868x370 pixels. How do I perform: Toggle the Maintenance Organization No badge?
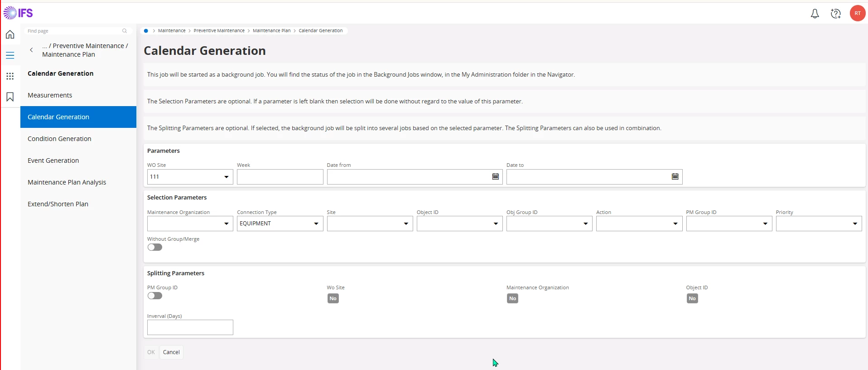(x=512, y=298)
